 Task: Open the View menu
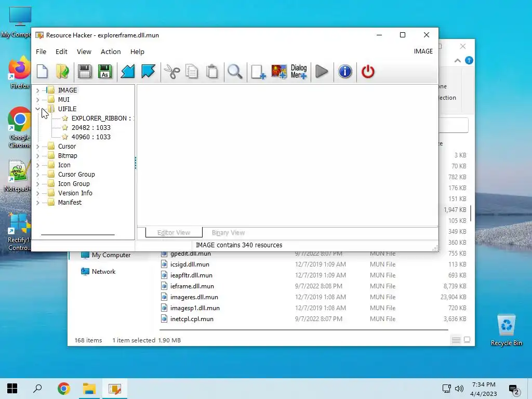84,51
